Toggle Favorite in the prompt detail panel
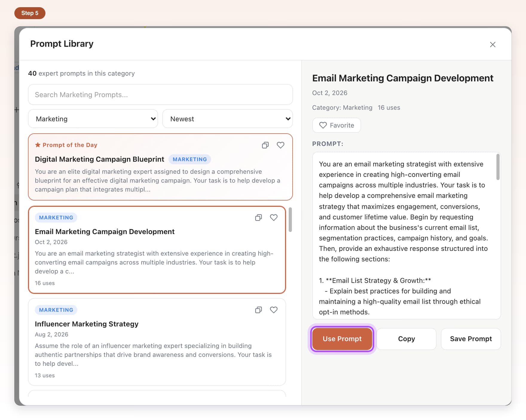 337,125
